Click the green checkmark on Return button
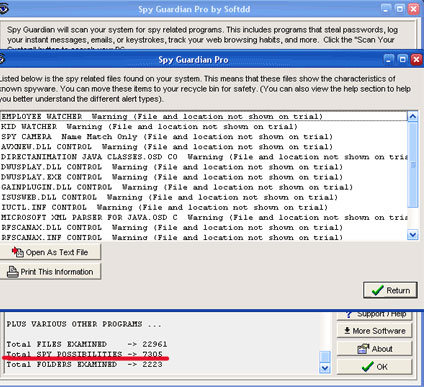The height and width of the screenshot is (387, 430). pos(377,290)
